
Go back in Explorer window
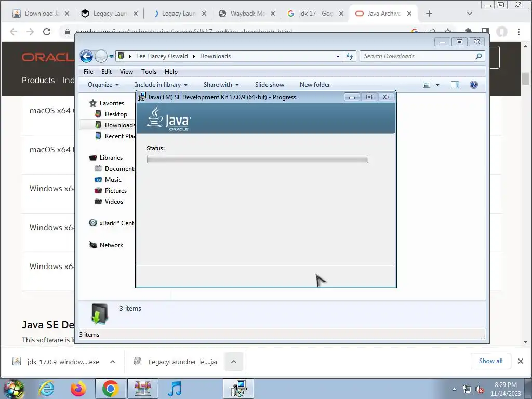tap(86, 56)
